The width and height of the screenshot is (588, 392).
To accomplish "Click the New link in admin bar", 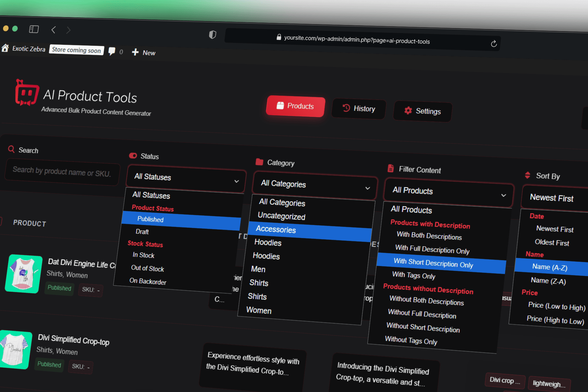I will coord(149,53).
